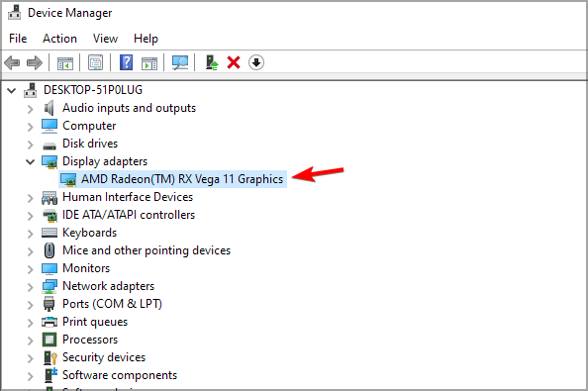
Task: Toggle the action pane toolbar icon
Action: [x=149, y=63]
